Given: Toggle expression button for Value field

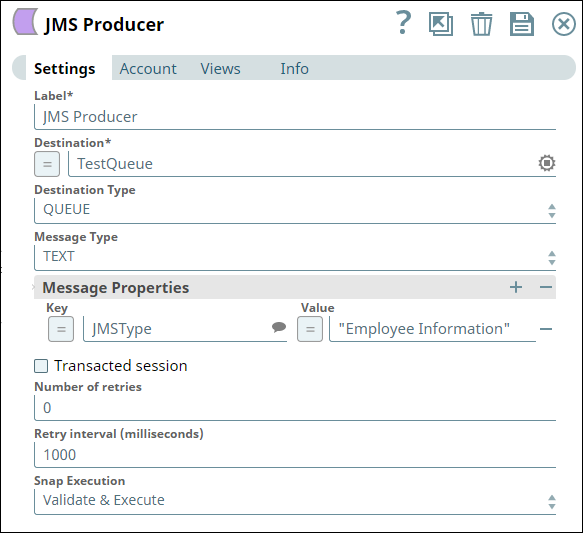Looking at the screenshot, I should (x=310, y=329).
